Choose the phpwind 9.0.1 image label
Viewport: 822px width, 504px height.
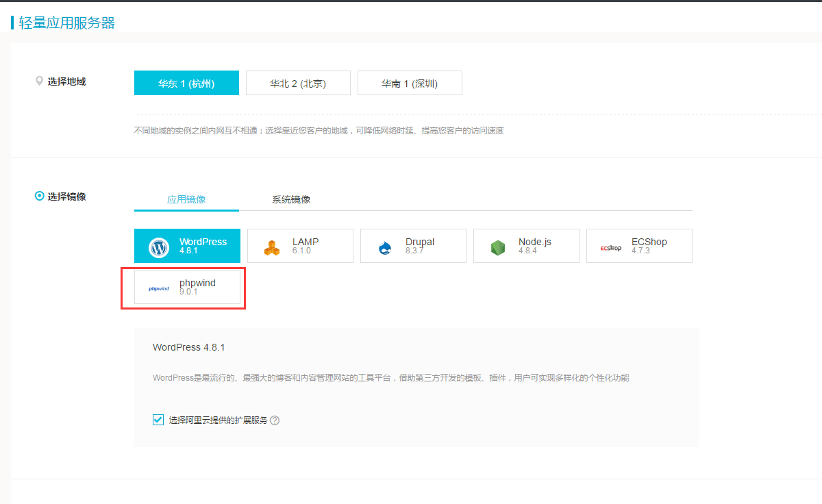pos(197,287)
